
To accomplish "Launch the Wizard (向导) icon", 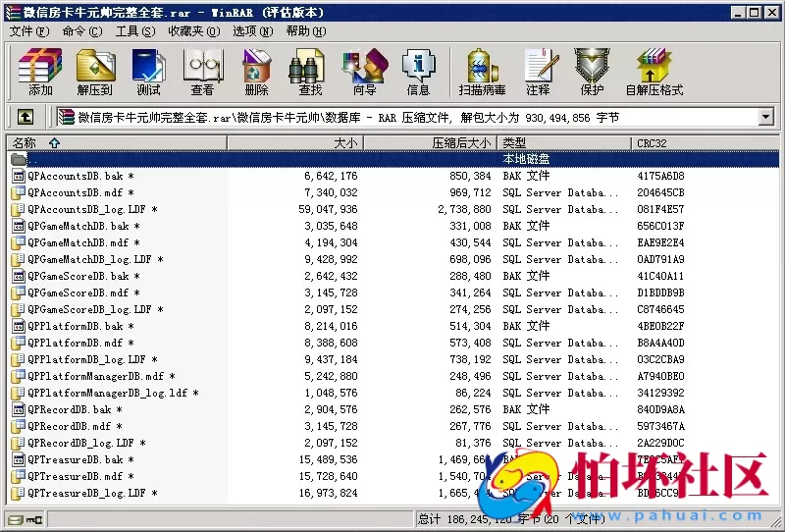I will click(x=364, y=72).
